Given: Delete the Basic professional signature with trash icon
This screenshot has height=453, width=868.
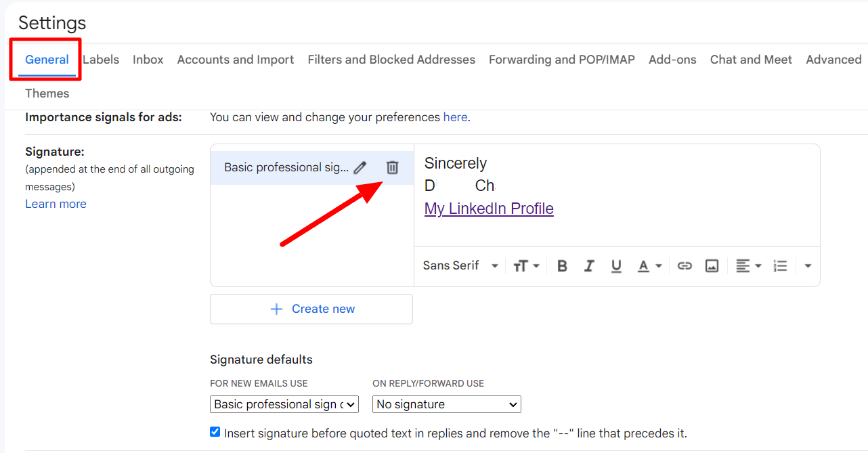Looking at the screenshot, I should click(x=392, y=167).
